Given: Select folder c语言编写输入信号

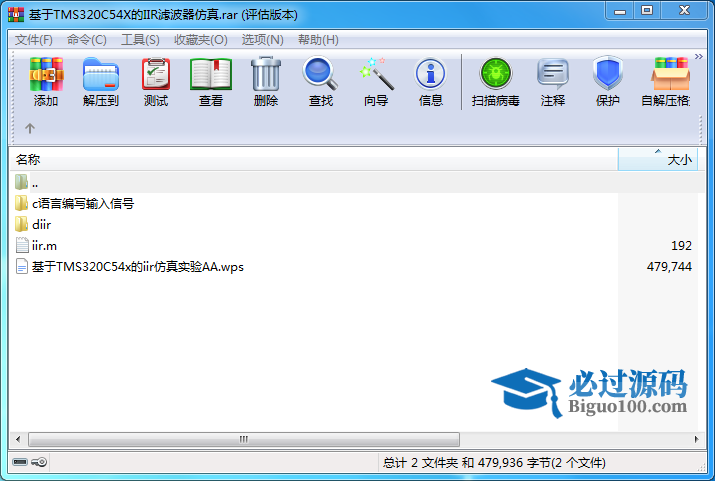Looking at the screenshot, I should (x=74, y=203).
